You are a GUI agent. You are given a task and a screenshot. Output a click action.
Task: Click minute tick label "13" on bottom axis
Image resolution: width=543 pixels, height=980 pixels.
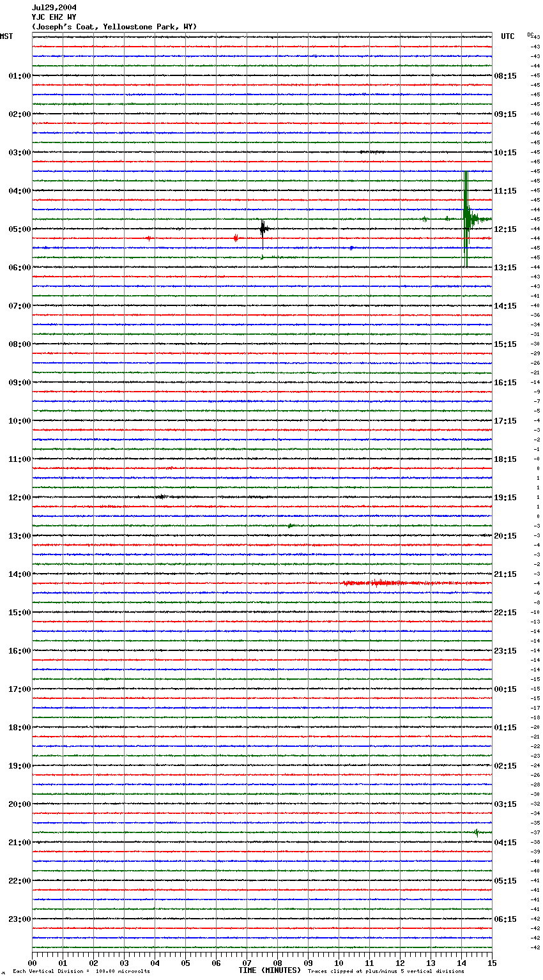[431, 963]
